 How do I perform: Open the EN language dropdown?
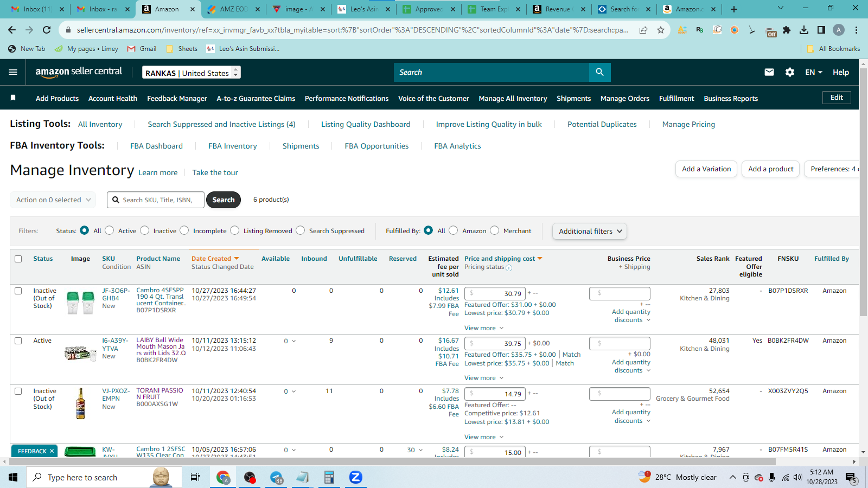pos(814,72)
